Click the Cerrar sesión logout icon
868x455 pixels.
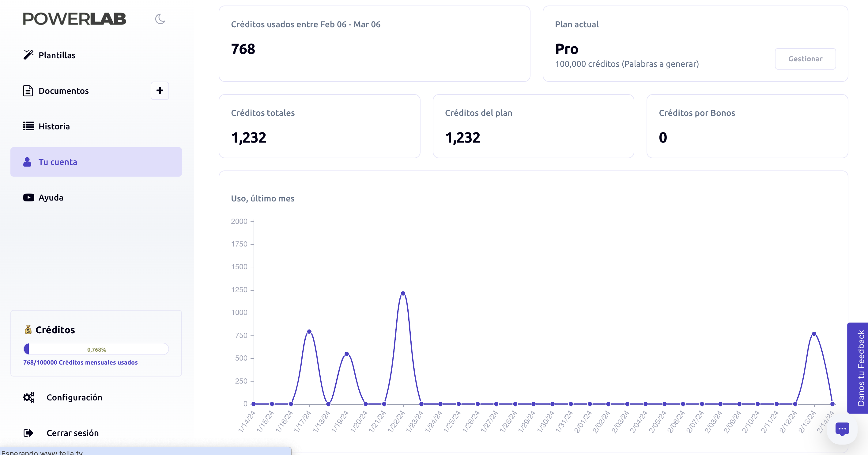pyautogui.click(x=29, y=433)
